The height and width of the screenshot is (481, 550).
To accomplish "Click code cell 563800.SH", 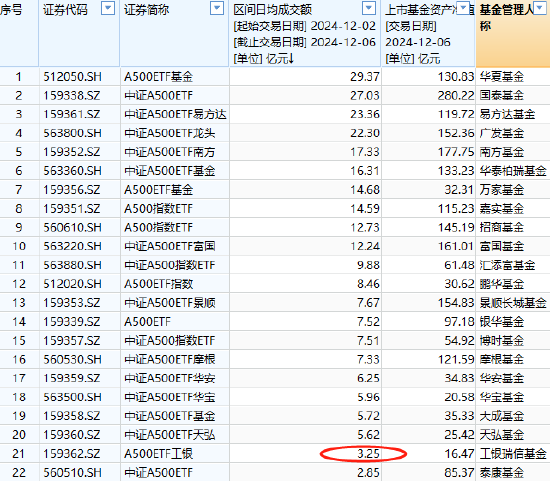I will click(72, 133).
